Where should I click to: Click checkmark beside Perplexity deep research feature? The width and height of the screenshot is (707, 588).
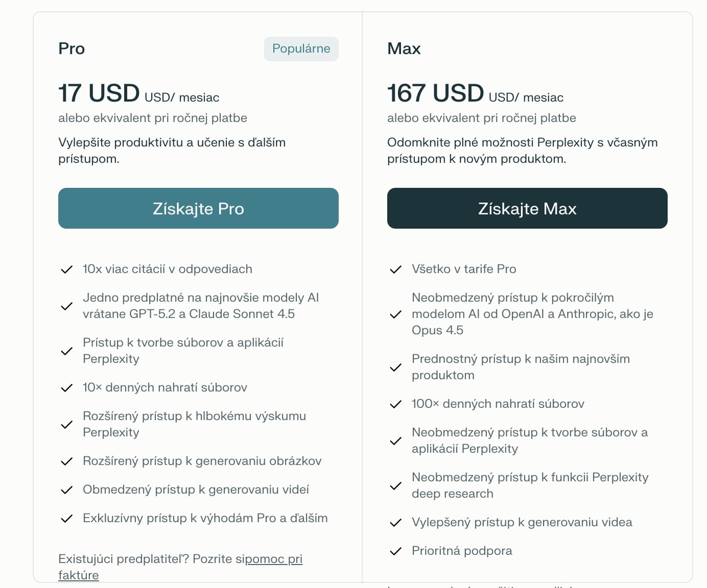point(396,486)
